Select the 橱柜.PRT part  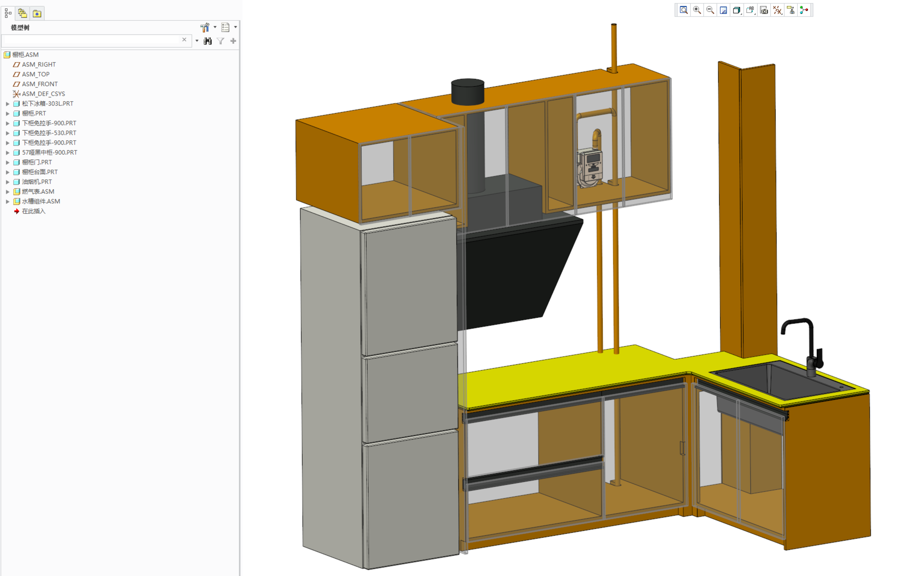tap(34, 113)
